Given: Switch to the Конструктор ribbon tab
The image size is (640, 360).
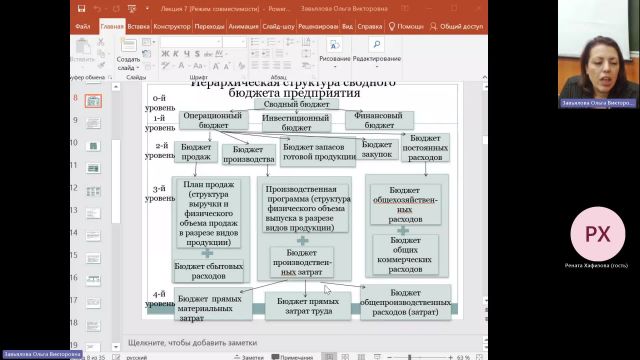Looking at the screenshot, I should [x=172, y=26].
